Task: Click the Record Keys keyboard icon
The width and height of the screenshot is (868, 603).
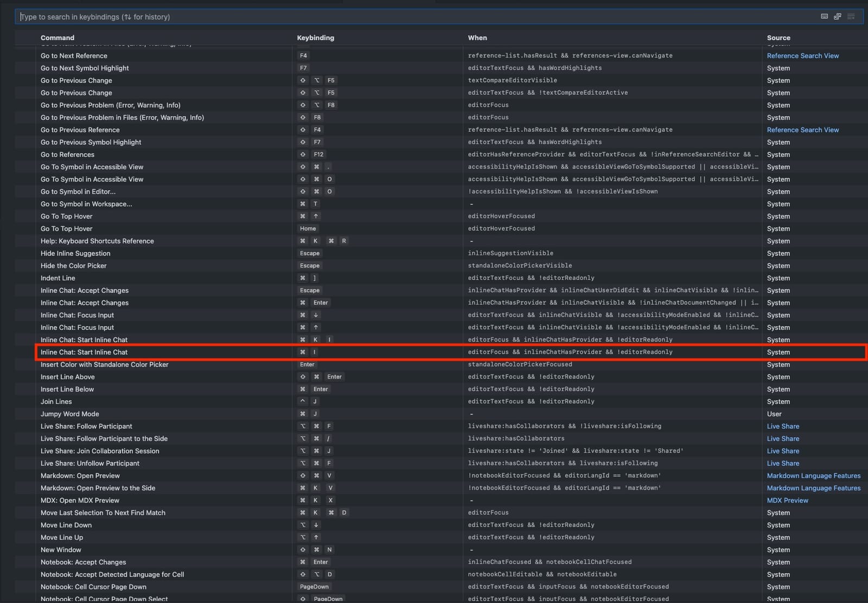Action: coord(824,16)
